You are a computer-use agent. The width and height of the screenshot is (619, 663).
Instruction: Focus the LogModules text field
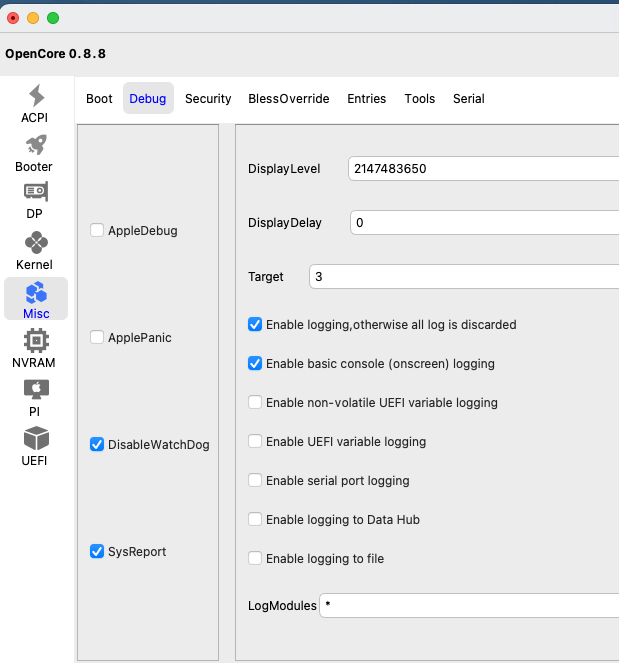[x=468, y=606]
